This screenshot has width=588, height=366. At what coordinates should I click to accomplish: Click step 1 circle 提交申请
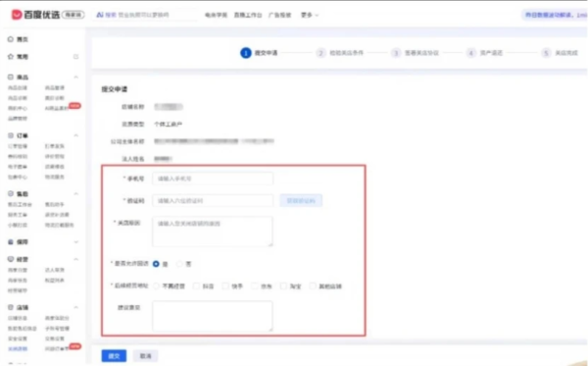(246, 53)
